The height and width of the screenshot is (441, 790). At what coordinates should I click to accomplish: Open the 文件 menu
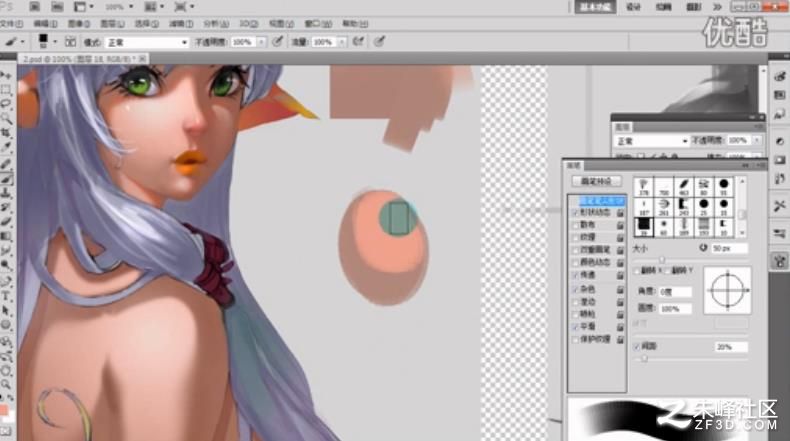[x=11, y=24]
